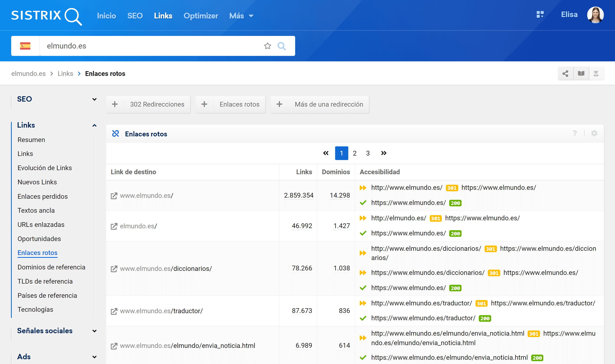Open external link icon for www.elmundo.es/traductor/

pyautogui.click(x=114, y=311)
